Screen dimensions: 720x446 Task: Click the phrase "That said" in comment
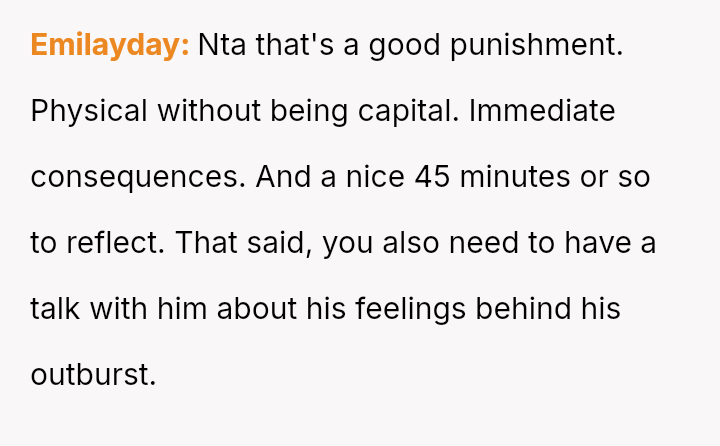tap(236, 243)
